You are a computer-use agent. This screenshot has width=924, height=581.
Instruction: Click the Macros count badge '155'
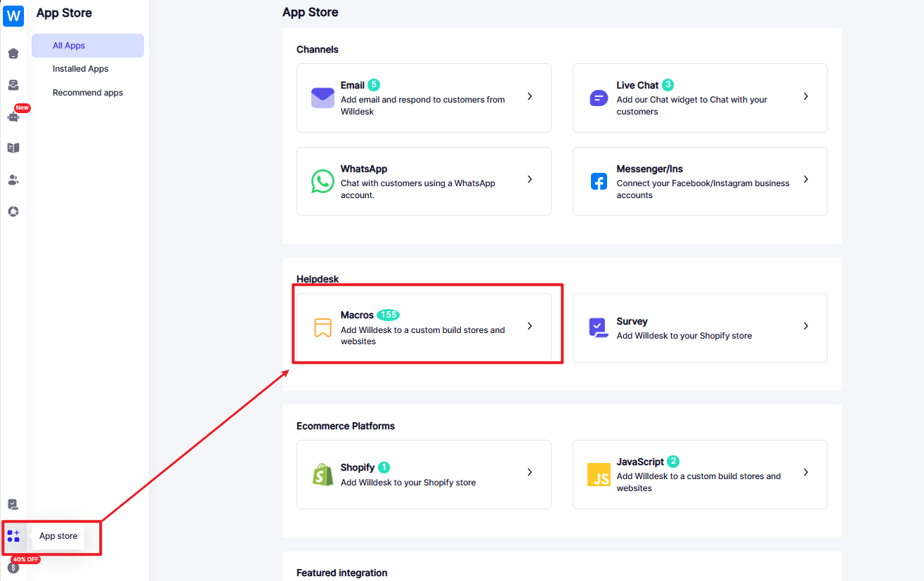tap(389, 315)
